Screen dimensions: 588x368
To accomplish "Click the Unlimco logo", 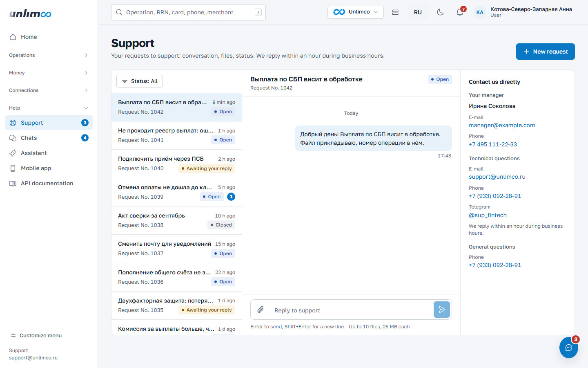I will coord(30,13).
